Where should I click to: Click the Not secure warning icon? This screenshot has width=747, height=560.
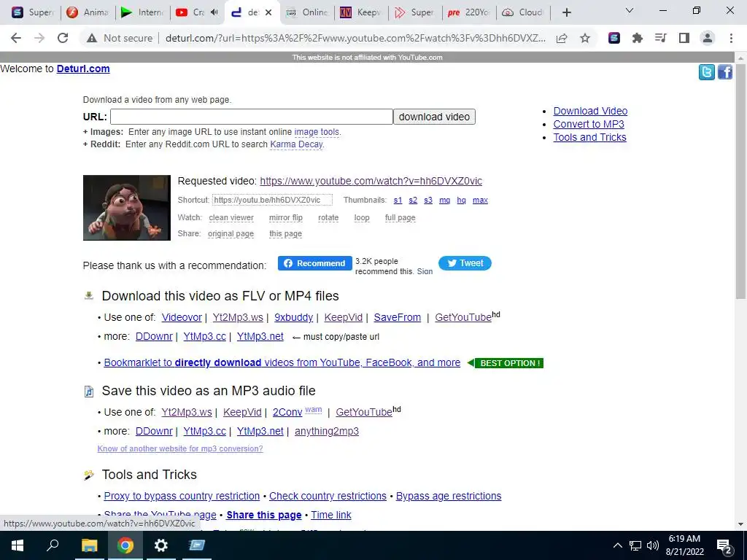[x=92, y=38]
